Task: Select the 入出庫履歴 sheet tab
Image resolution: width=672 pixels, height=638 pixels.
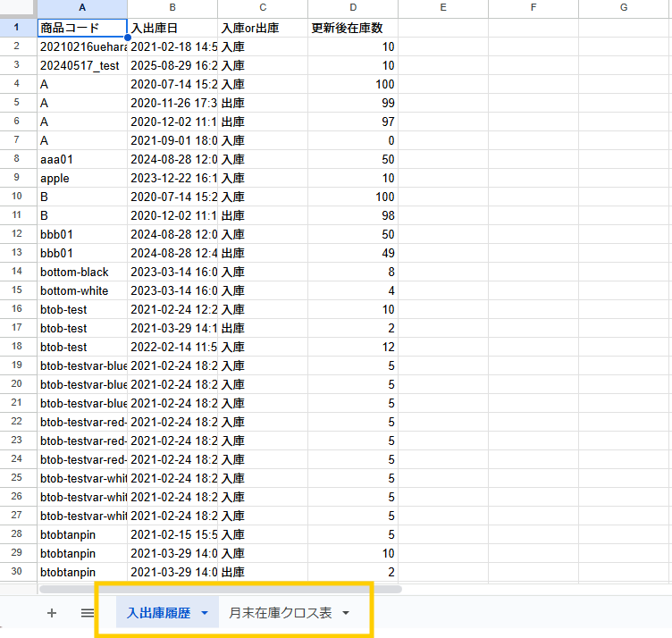Action: (x=158, y=613)
